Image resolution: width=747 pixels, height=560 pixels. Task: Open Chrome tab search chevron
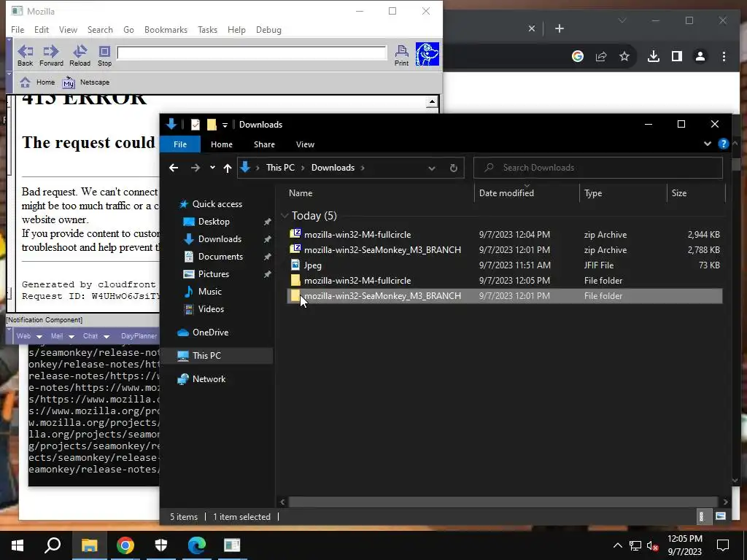(x=622, y=20)
